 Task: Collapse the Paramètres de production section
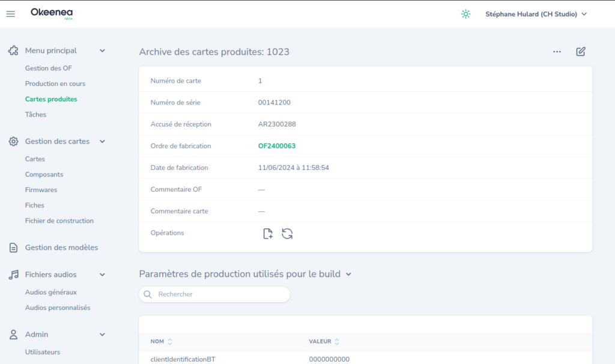tap(348, 275)
